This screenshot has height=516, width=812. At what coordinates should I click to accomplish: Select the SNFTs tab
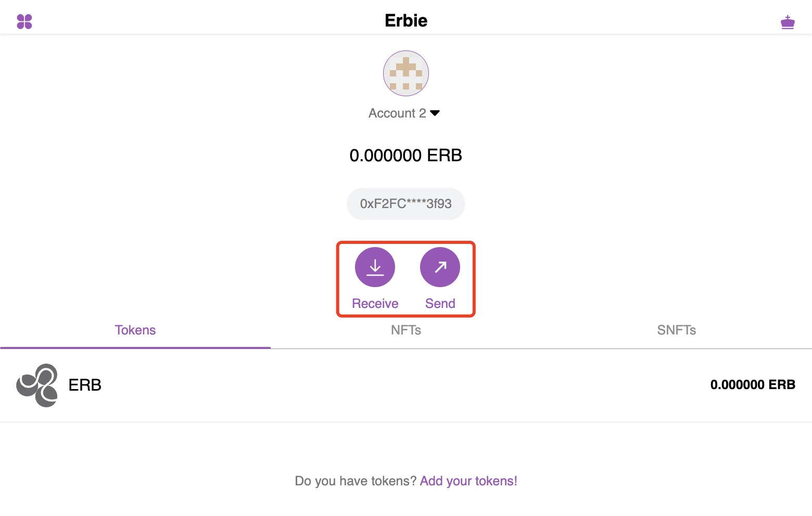(677, 330)
